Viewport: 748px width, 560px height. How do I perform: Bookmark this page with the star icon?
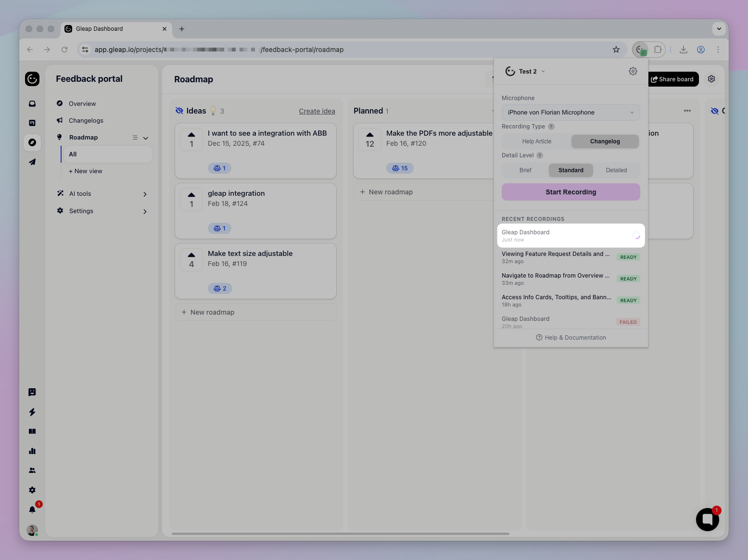coord(616,50)
